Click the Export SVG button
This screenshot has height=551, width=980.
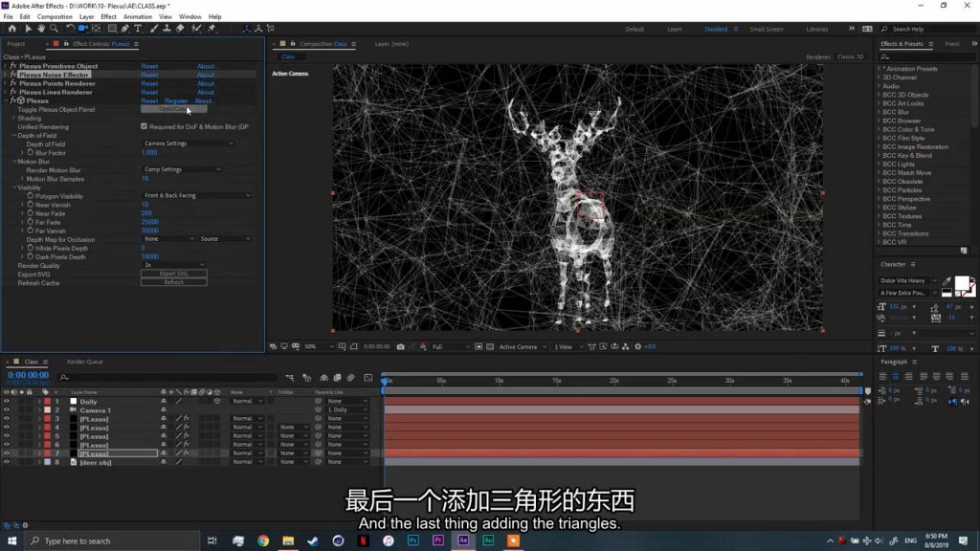coord(174,274)
